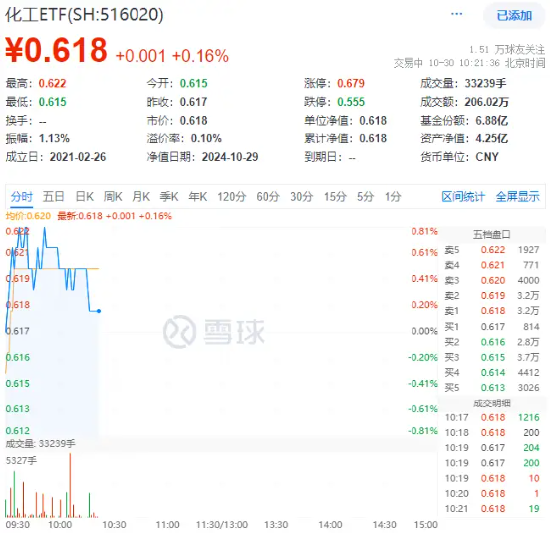This screenshot has width=550, height=534.
Task: Select the 周K chart tab
Action: pyautogui.click(x=113, y=196)
